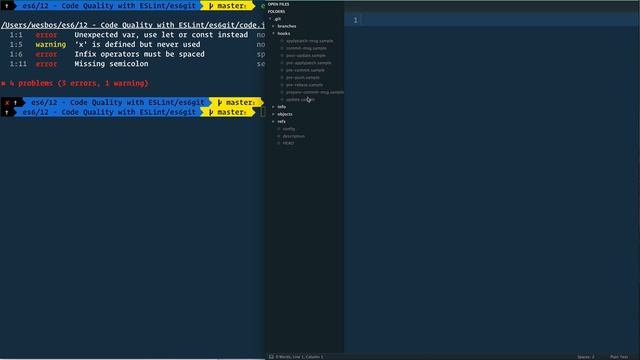Viewport: 640px width, 360px height.
Task: Open the Spaces indentation menu
Action: pos(586,357)
